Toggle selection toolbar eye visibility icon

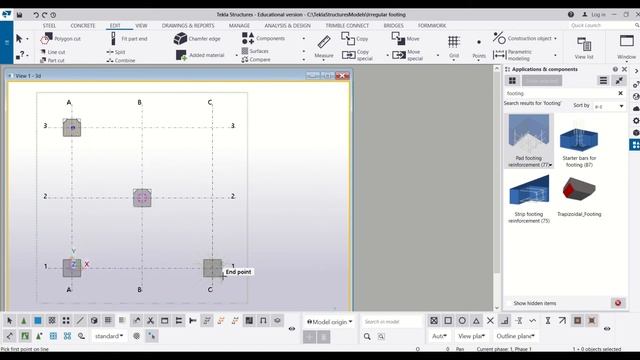coord(292,329)
